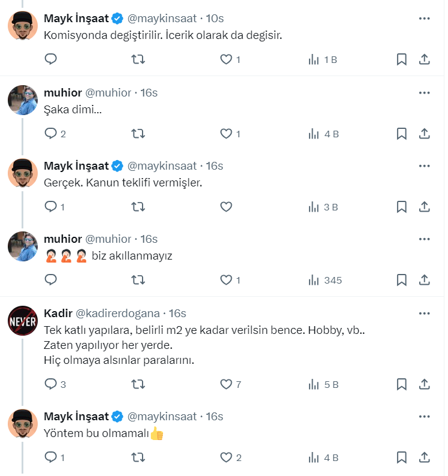Open the Mayk İnşaat name on top tweet
Viewport: 448px width, 476px height.
[x=76, y=19]
